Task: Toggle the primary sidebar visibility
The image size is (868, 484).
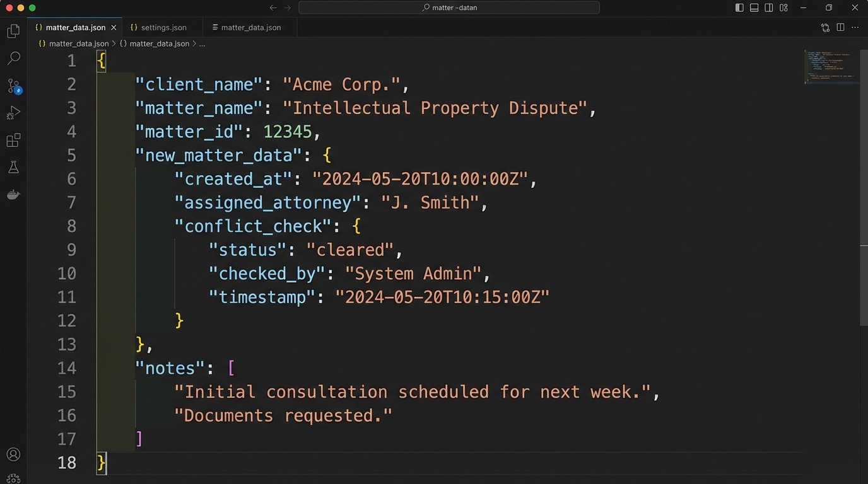Action: (x=739, y=7)
